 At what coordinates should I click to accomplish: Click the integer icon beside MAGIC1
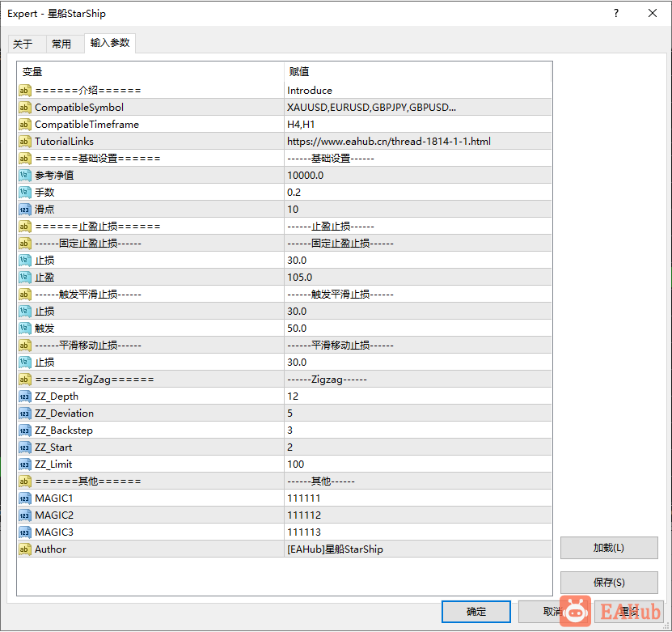(x=25, y=498)
